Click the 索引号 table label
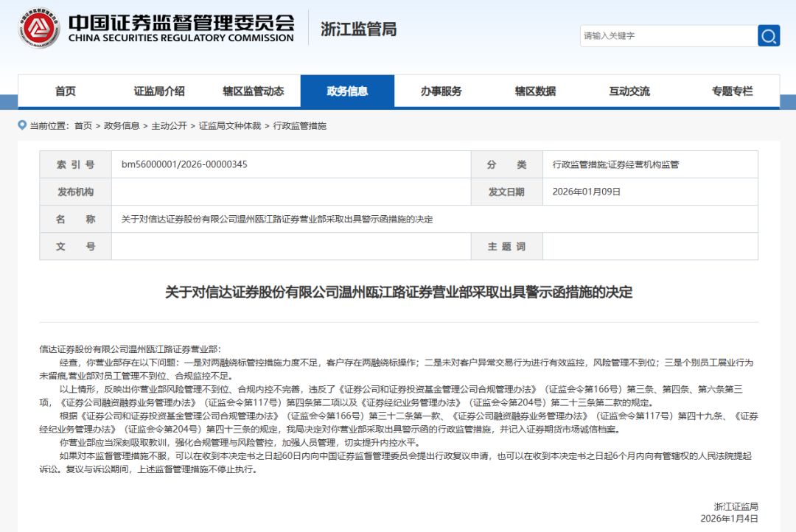The width and height of the screenshot is (796, 532). (76, 164)
